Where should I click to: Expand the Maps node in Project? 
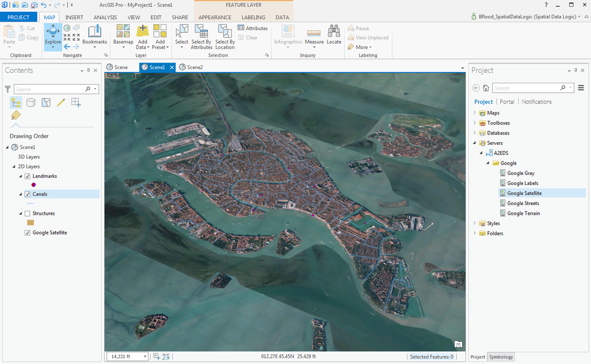click(475, 113)
